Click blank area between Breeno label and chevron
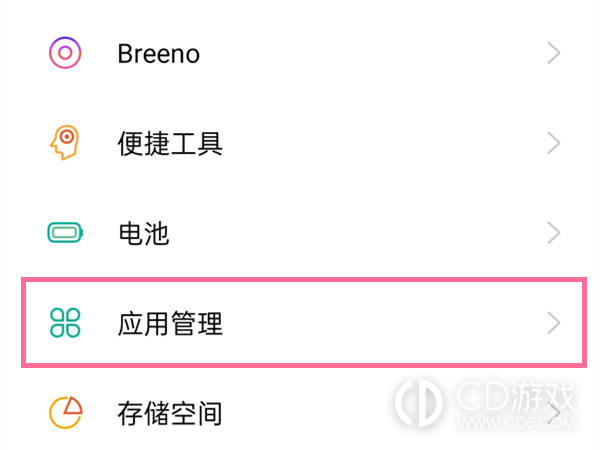The height and width of the screenshot is (450, 600). click(x=373, y=53)
